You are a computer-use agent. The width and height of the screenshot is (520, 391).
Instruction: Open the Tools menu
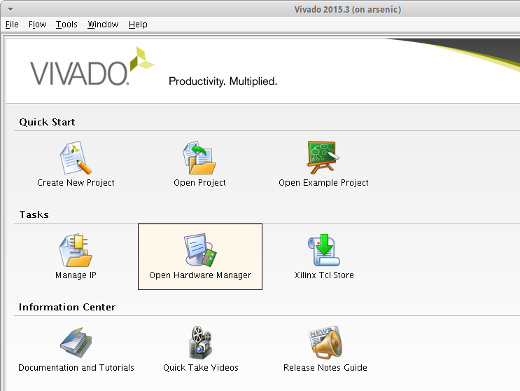pos(66,24)
